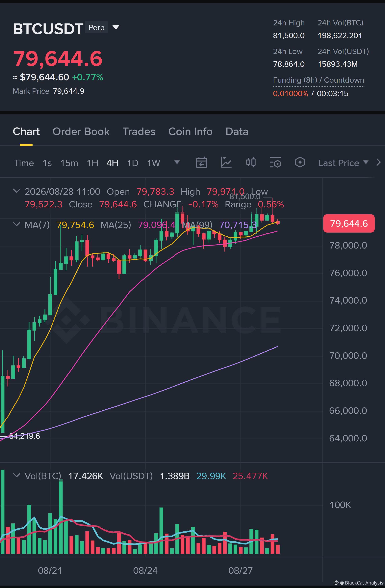This screenshot has height=588, width=385.
Task: Click the MA(99) indicator label
Action: [x=197, y=225]
